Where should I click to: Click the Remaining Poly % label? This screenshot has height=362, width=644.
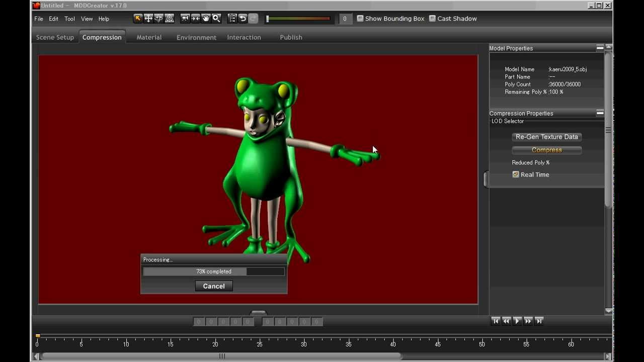pos(526,92)
